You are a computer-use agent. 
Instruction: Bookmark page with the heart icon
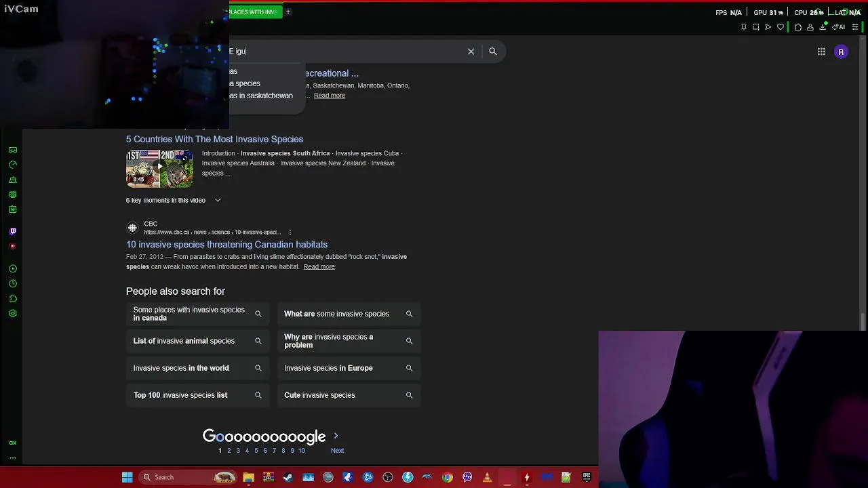pyautogui.click(x=781, y=27)
